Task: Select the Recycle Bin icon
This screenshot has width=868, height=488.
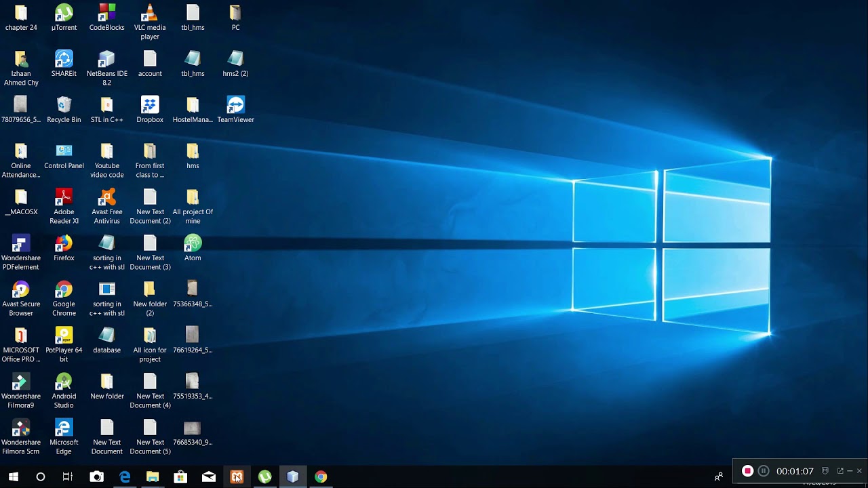Action: (64, 110)
